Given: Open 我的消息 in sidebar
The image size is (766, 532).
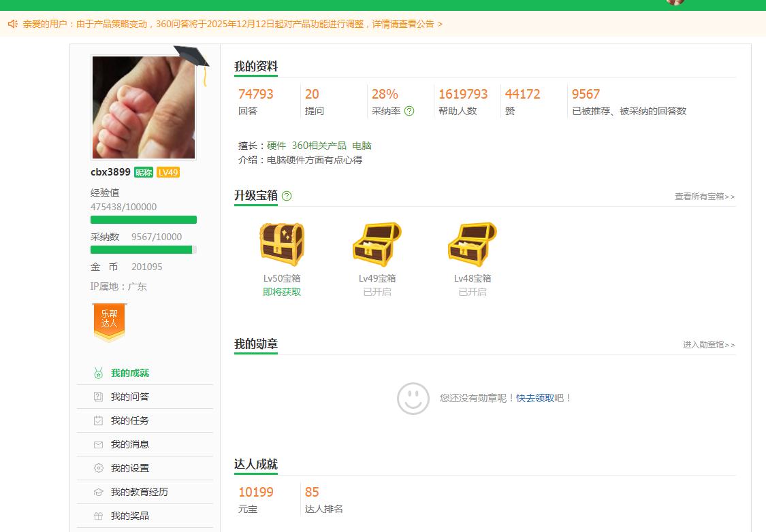Looking at the screenshot, I should [129, 444].
